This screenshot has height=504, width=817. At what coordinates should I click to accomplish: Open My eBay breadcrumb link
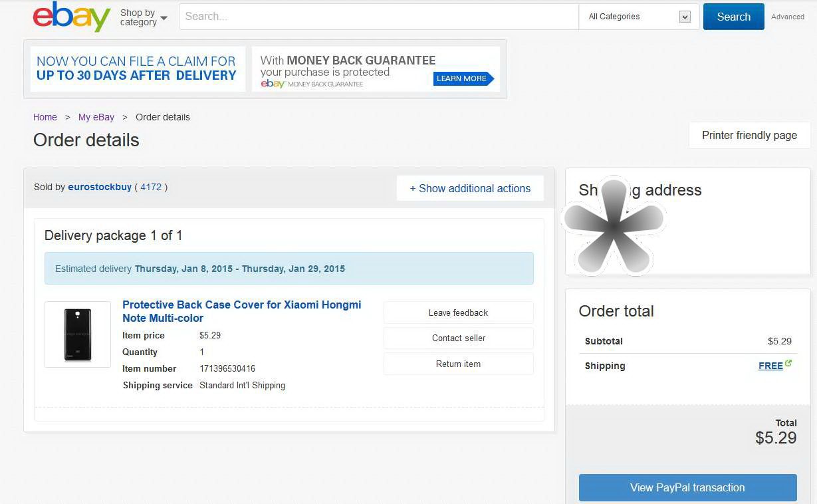pos(96,117)
